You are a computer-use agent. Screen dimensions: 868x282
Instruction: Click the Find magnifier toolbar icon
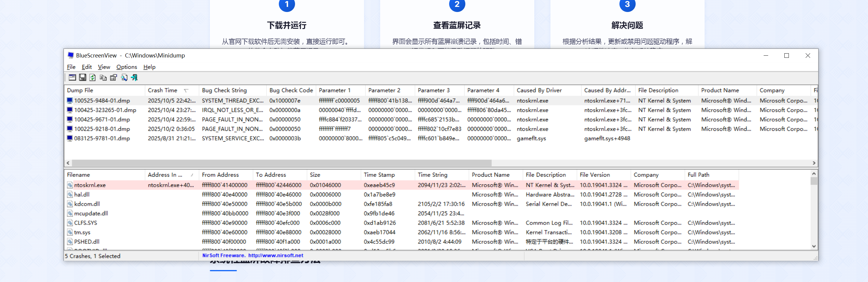124,78
